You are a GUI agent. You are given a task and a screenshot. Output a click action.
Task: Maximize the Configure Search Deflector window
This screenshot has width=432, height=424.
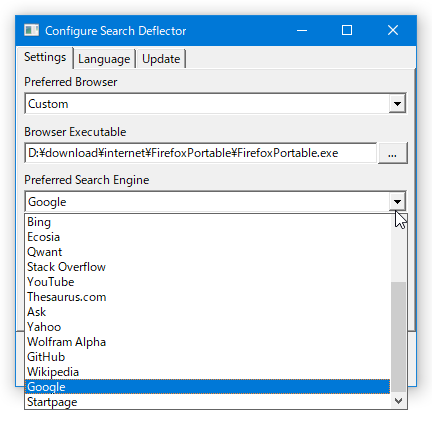(x=347, y=30)
